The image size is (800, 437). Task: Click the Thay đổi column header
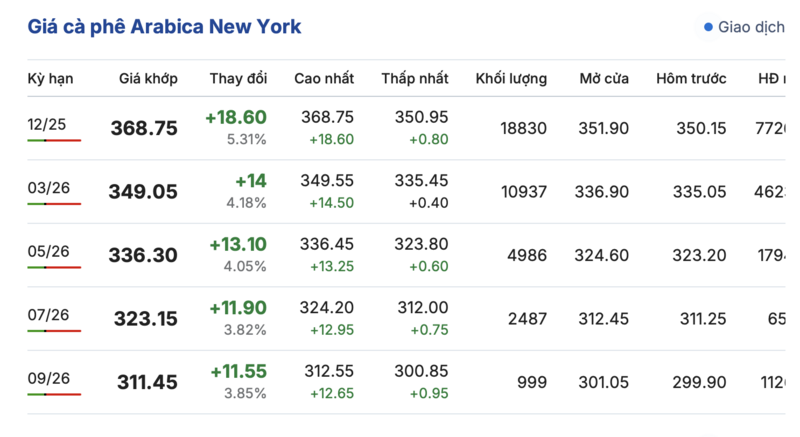[238, 78]
